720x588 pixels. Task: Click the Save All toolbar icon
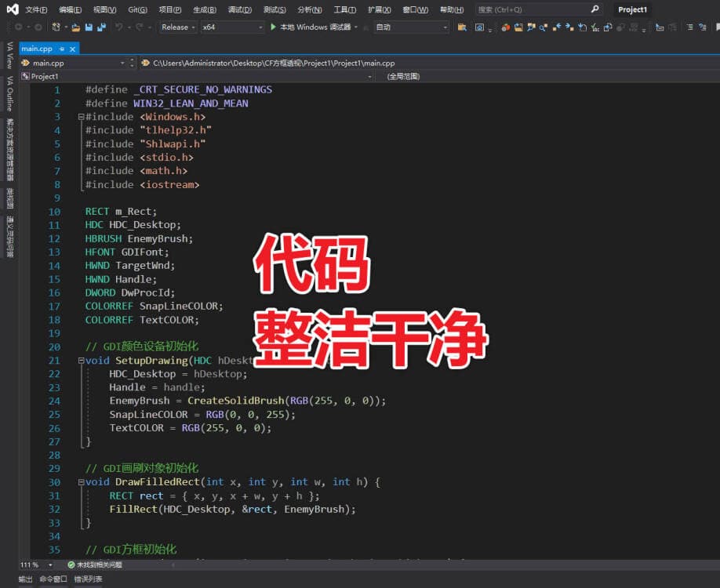click(x=101, y=27)
